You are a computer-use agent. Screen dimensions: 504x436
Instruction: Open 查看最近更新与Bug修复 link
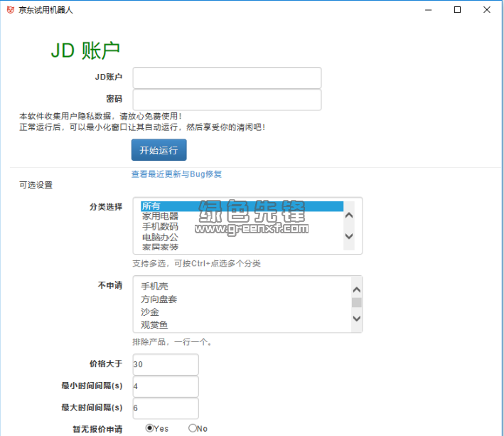[176, 174]
